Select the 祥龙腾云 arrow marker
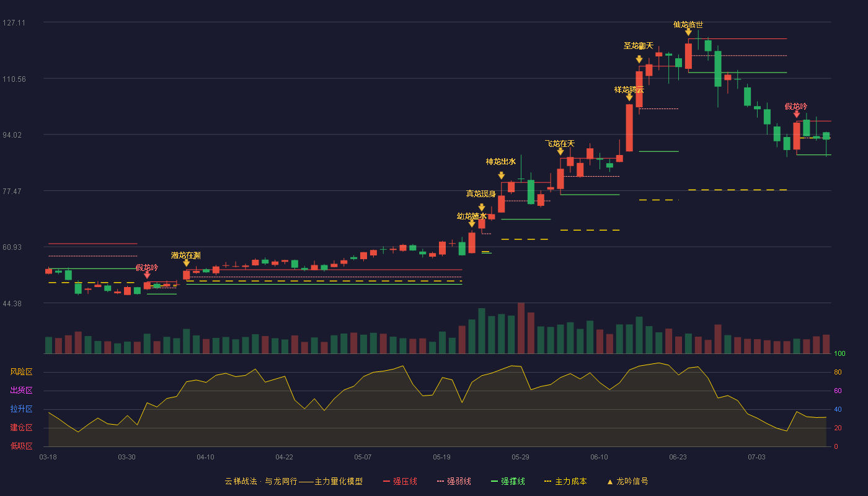Image resolution: width=868 pixels, height=496 pixels. pyautogui.click(x=629, y=97)
